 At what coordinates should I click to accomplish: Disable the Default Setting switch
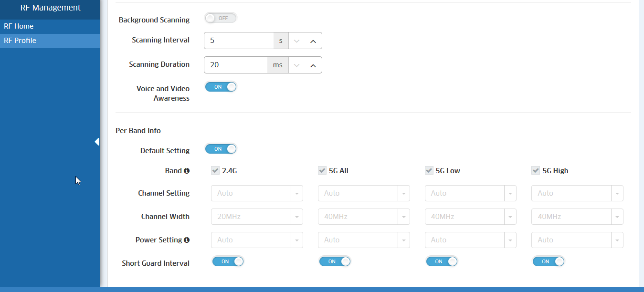[x=221, y=149]
